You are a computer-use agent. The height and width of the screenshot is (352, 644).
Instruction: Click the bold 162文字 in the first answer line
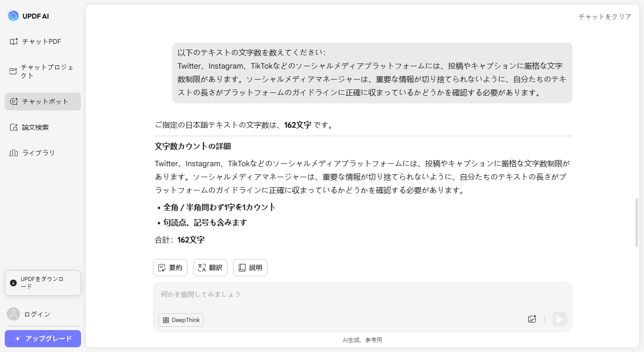coord(298,125)
